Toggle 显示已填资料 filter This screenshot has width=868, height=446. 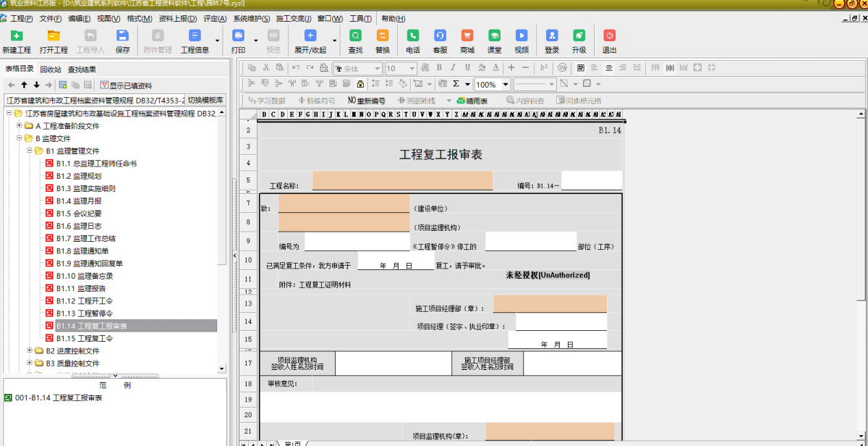tap(126, 85)
